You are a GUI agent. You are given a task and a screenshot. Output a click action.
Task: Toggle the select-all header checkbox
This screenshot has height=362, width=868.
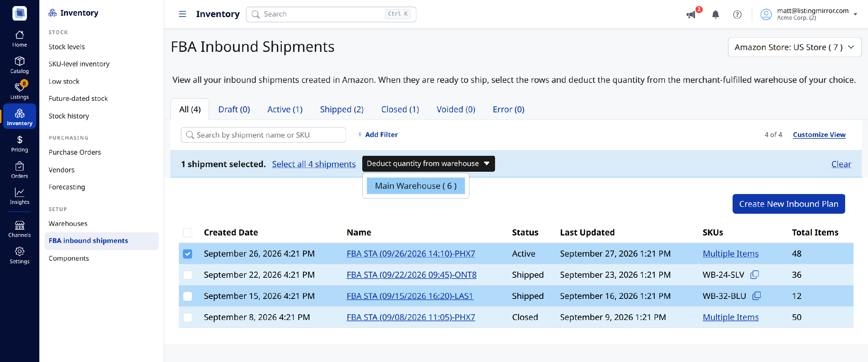[x=187, y=233]
